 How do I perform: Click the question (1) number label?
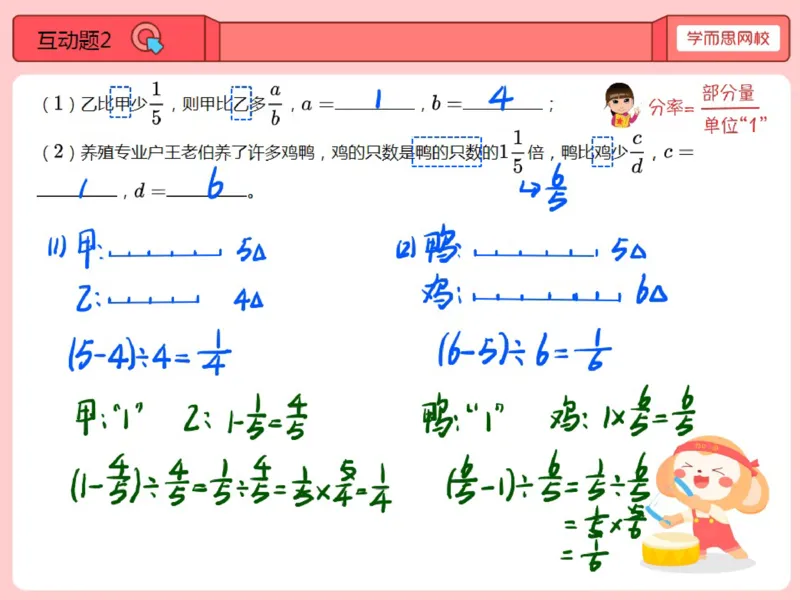coord(58,104)
